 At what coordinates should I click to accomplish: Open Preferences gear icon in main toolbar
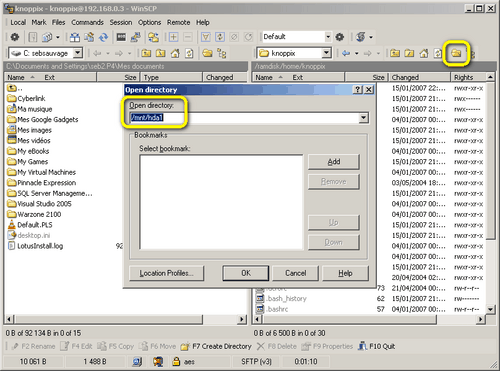click(x=15, y=37)
